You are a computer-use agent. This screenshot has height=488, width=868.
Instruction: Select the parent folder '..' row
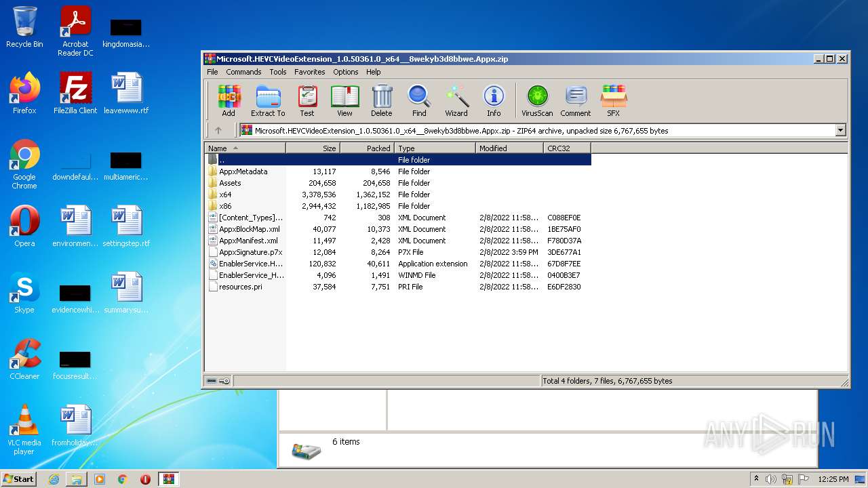[x=398, y=160]
